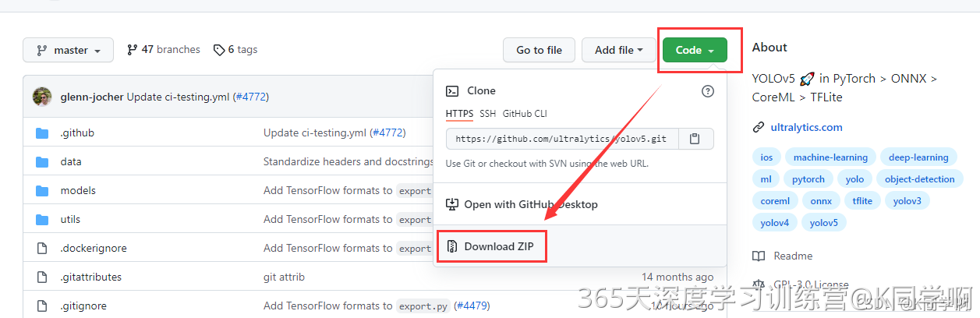
Task: Click the .gitignore file icon
Action: point(42,306)
